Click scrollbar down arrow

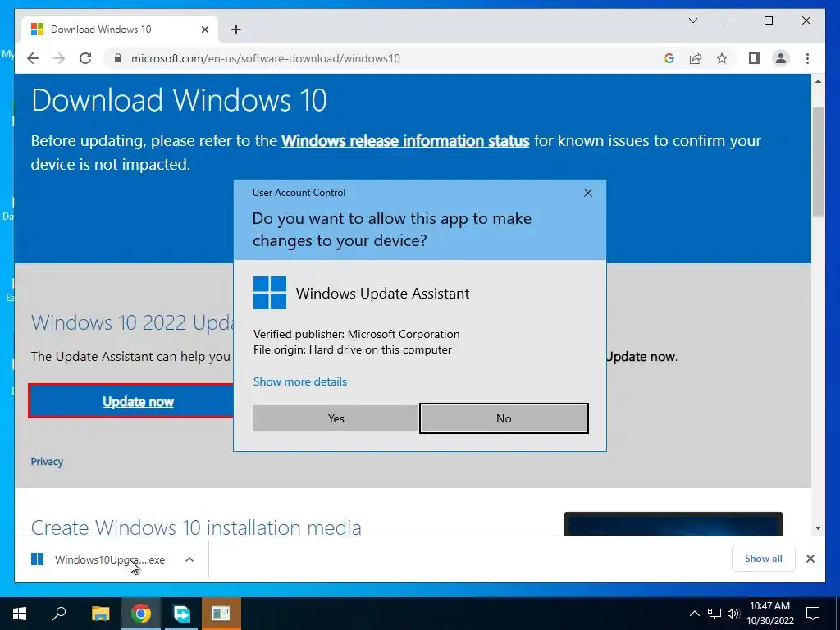pos(818,528)
